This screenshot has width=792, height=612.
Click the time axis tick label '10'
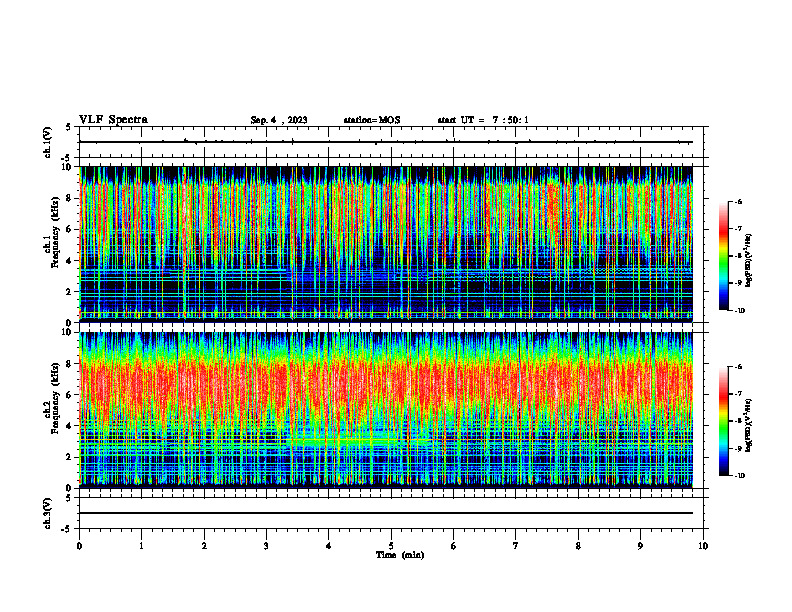(x=703, y=546)
